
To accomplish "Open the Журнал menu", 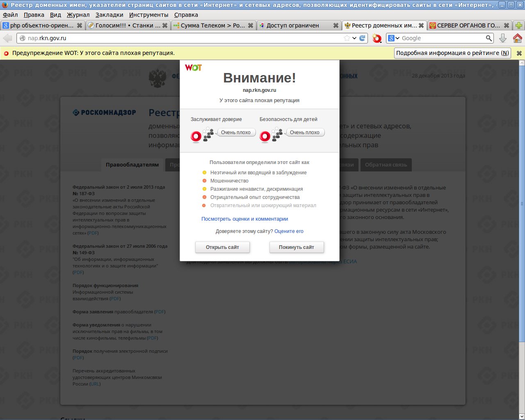I will pyautogui.click(x=78, y=15).
